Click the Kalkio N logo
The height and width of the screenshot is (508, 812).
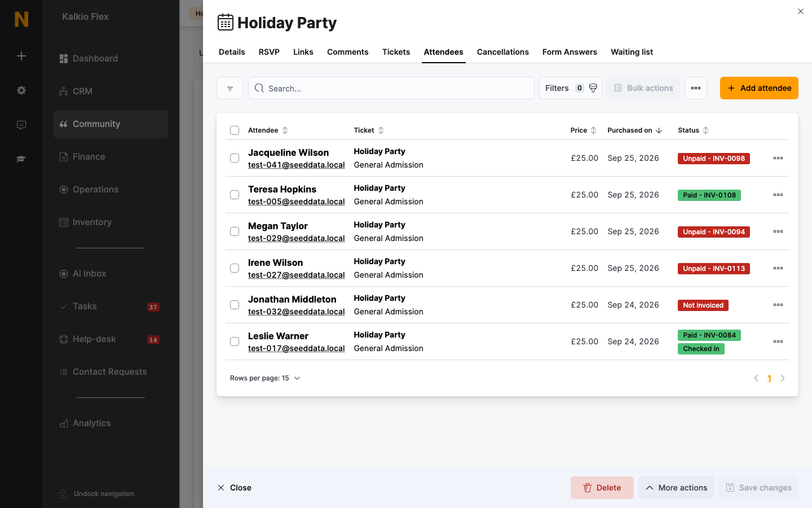tap(21, 19)
